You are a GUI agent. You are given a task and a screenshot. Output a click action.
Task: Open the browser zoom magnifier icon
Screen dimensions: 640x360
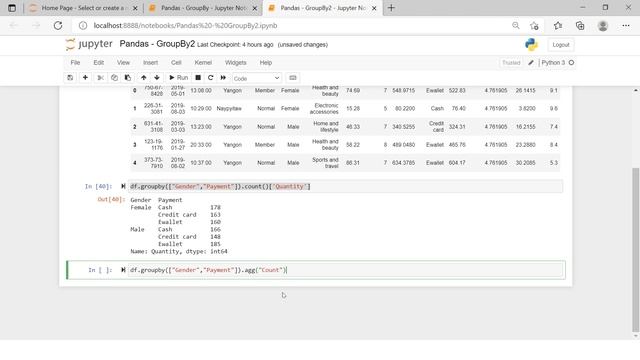click(516, 26)
